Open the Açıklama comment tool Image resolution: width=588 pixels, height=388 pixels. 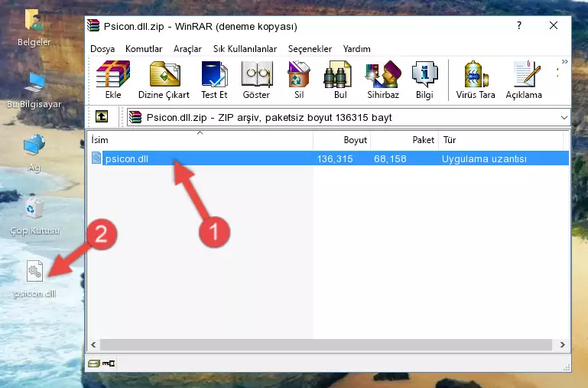click(x=524, y=80)
